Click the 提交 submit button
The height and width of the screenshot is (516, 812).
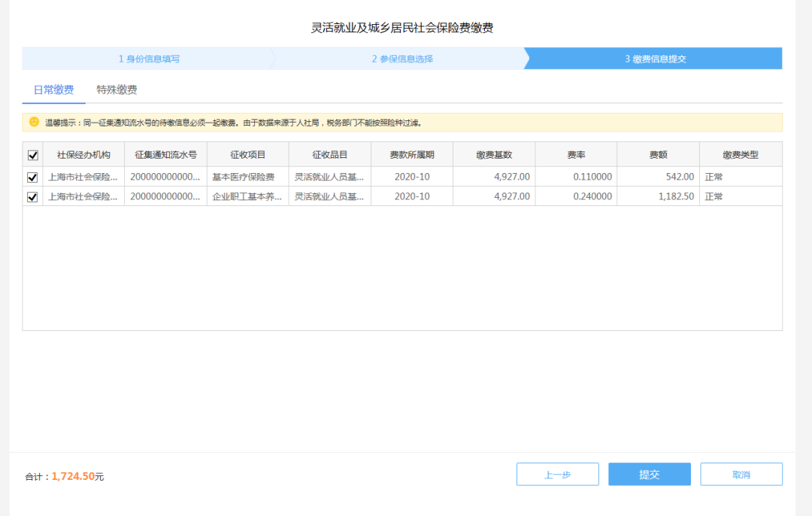click(x=649, y=474)
